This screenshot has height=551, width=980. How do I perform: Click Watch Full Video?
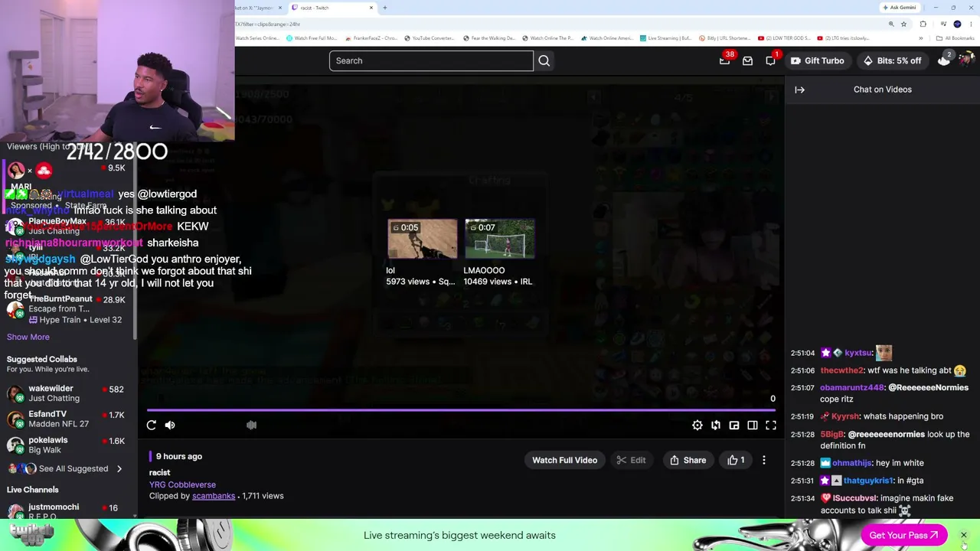[564, 460]
